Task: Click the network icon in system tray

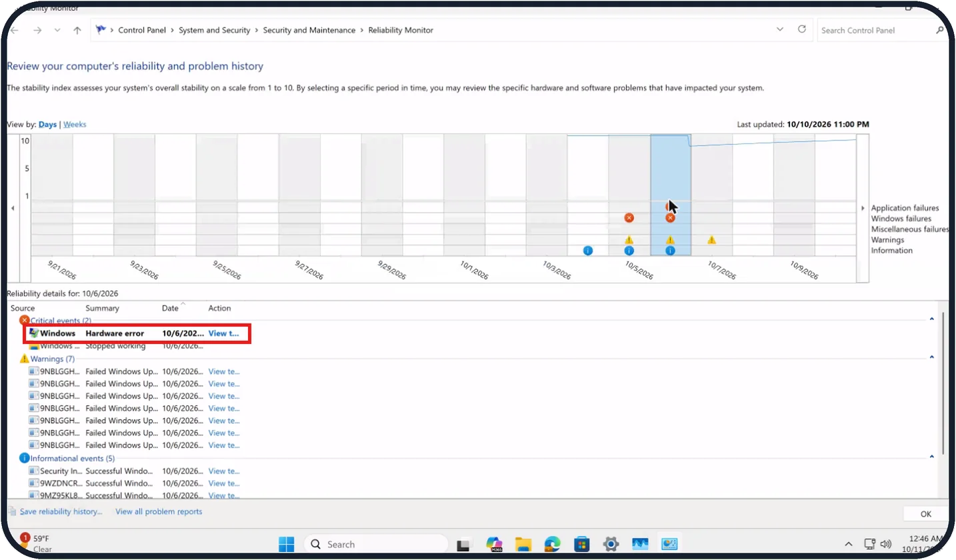Action: pos(870,544)
